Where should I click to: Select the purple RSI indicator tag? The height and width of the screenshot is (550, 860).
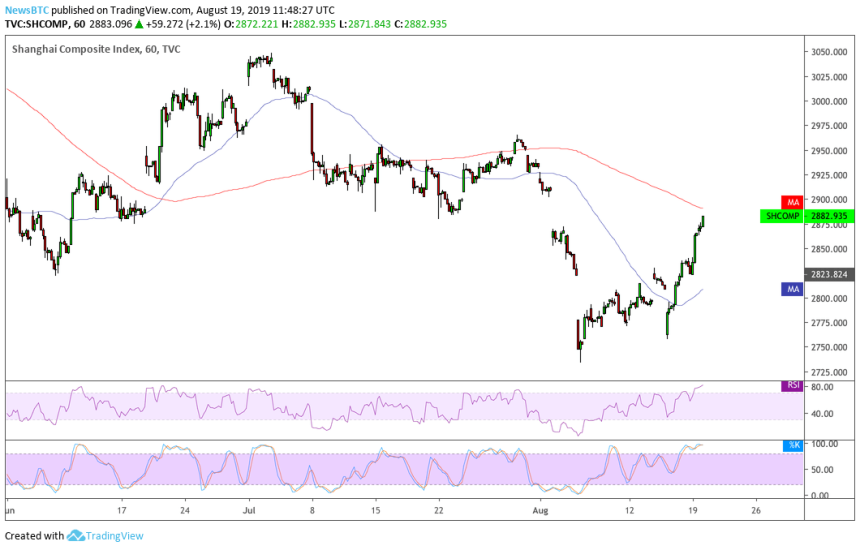point(790,385)
